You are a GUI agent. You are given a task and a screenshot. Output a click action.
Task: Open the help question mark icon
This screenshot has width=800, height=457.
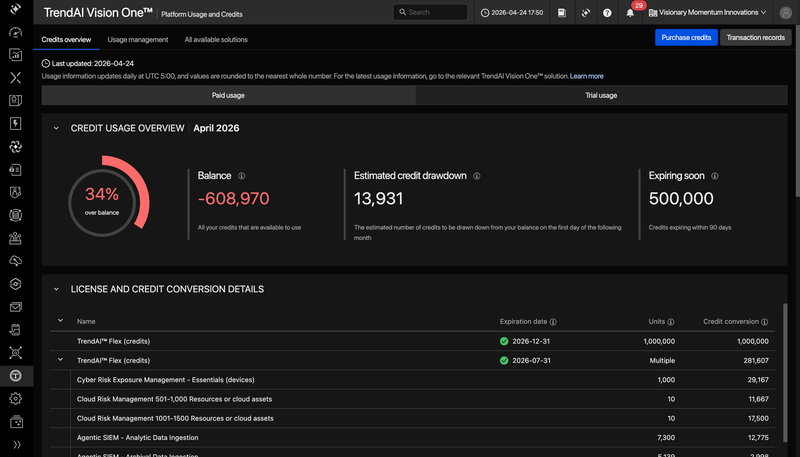[x=607, y=13]
